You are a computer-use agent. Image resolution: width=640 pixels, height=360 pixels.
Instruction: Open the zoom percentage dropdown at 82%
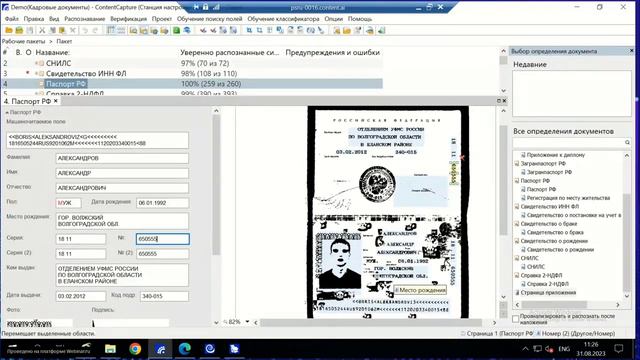[x=247, y=322]
